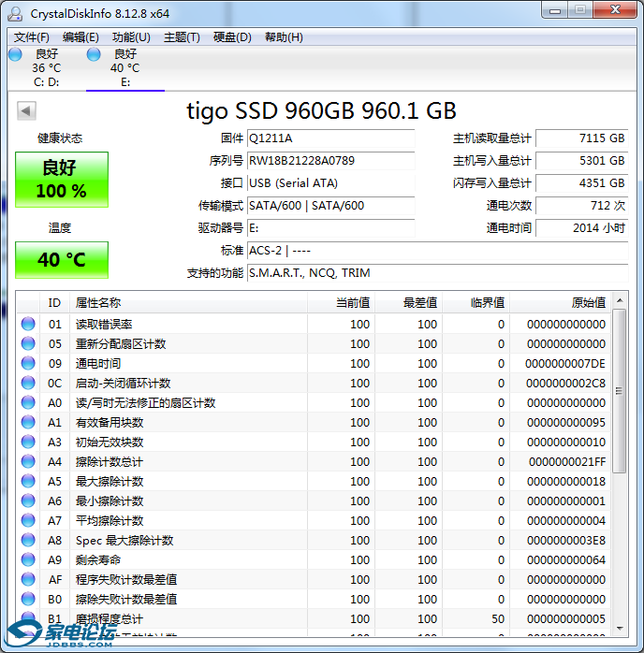
Task: Click the supported features field S.M.A.R.T., NCQ, TRIM
Action: [437, 273]
